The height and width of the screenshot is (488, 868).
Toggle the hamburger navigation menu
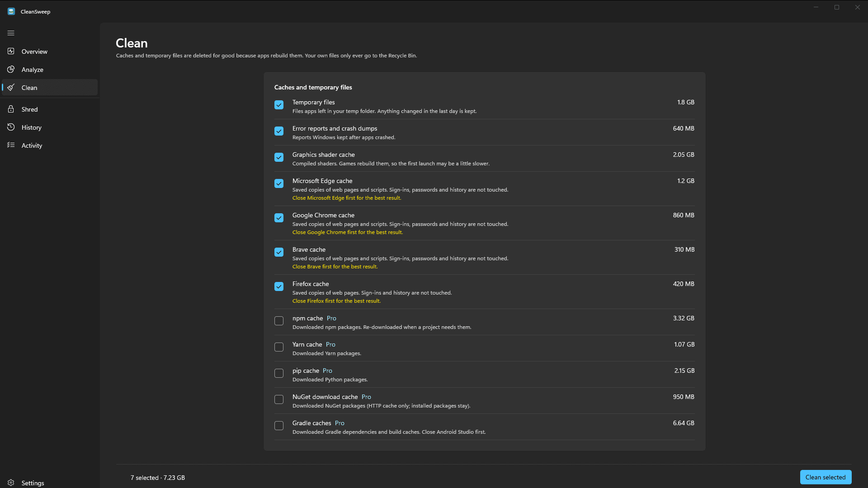[11, 33]
